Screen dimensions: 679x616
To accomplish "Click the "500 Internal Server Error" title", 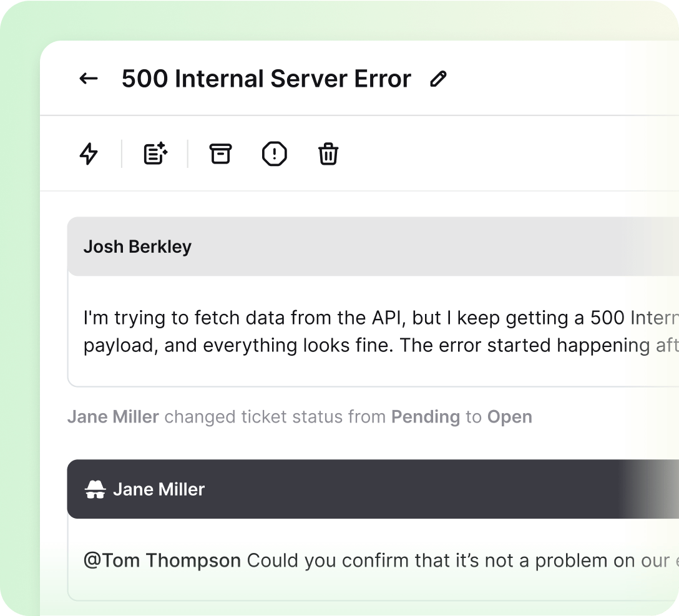I will (x=266, y=79).
